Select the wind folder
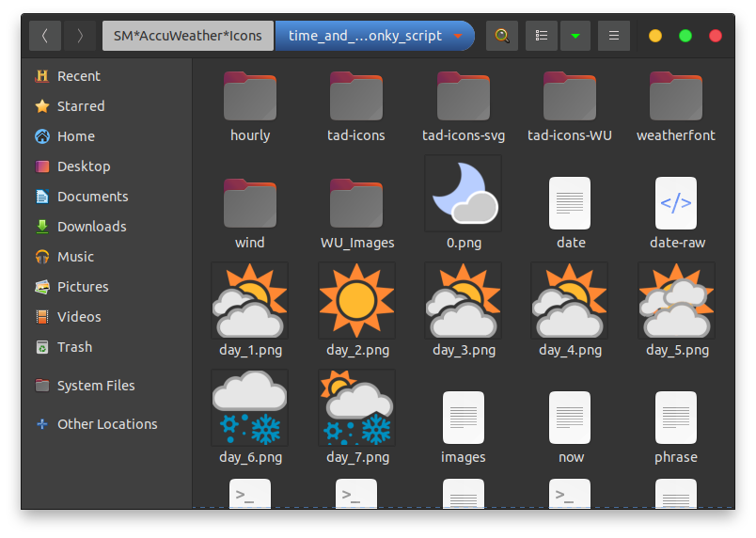Viewport: 756px width, 538px height. pyautogui.click(x=250, y=203)
